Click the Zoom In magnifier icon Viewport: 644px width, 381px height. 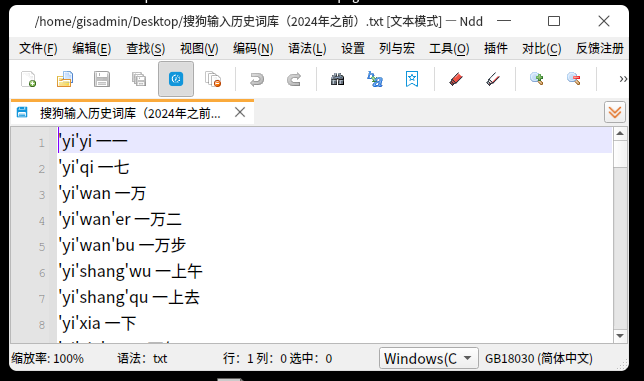click(x=536, y=79)
